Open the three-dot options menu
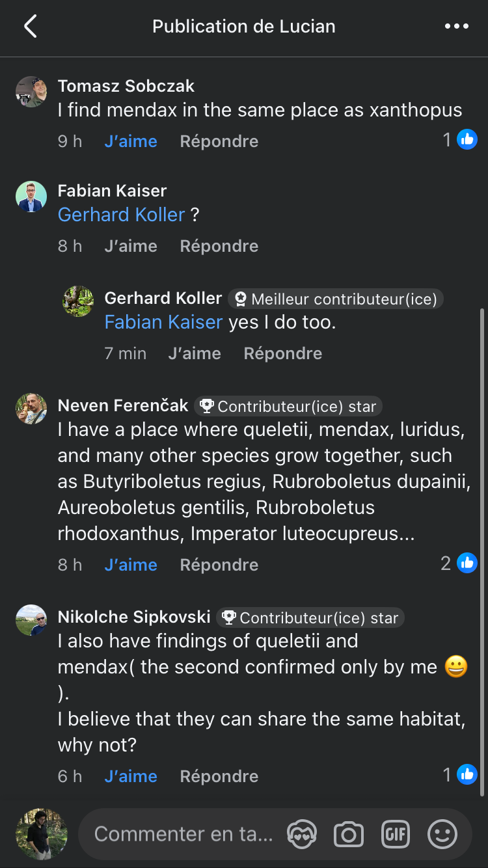Image resolution: width=488 pixels, height=868 pixels. click(x=456, y=27)
